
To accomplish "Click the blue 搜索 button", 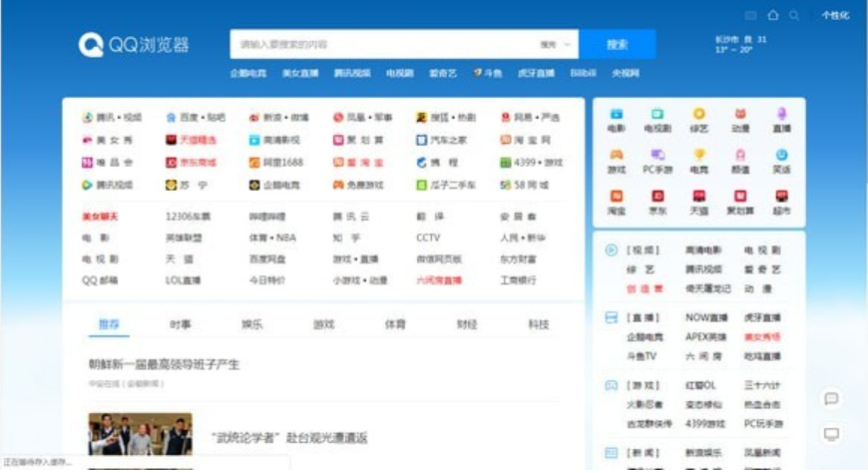I will click(x=618, y=44).
